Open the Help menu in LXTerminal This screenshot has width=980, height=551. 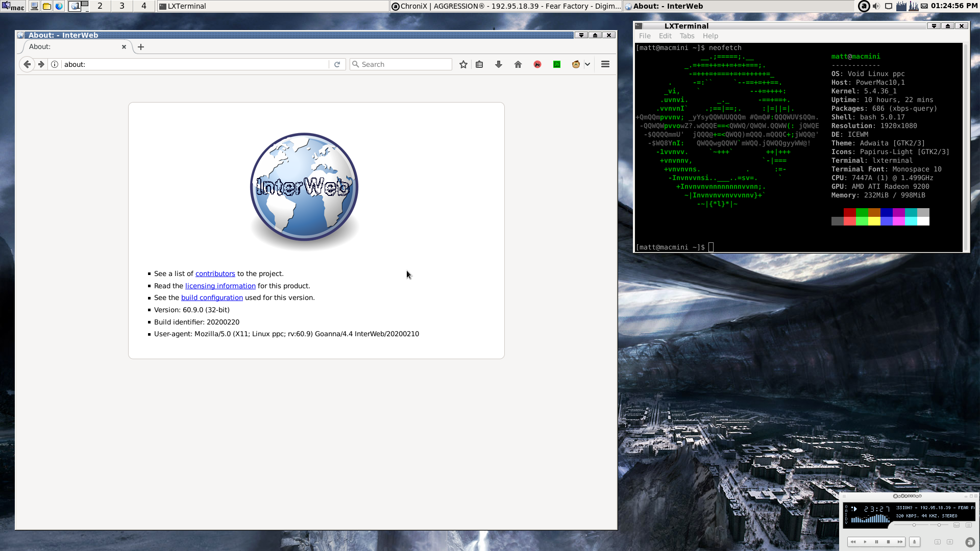[710, 36]
